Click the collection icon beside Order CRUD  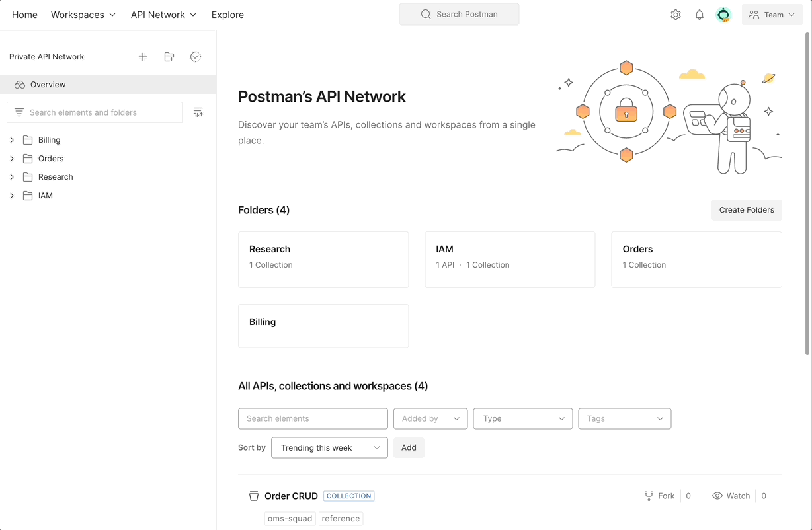tap(254, 496)
